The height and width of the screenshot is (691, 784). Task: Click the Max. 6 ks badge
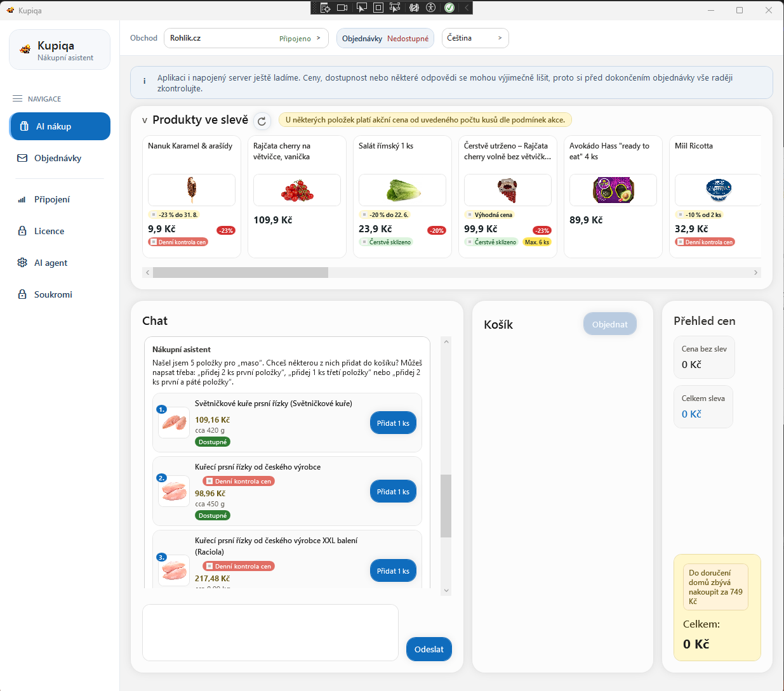coord(537,242)
